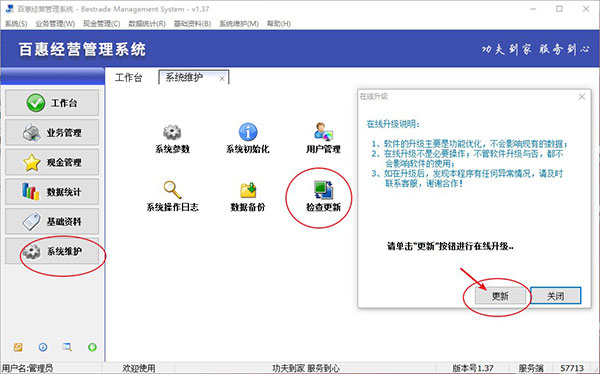Click 欢迎使用 in status bar

(139, 368)
